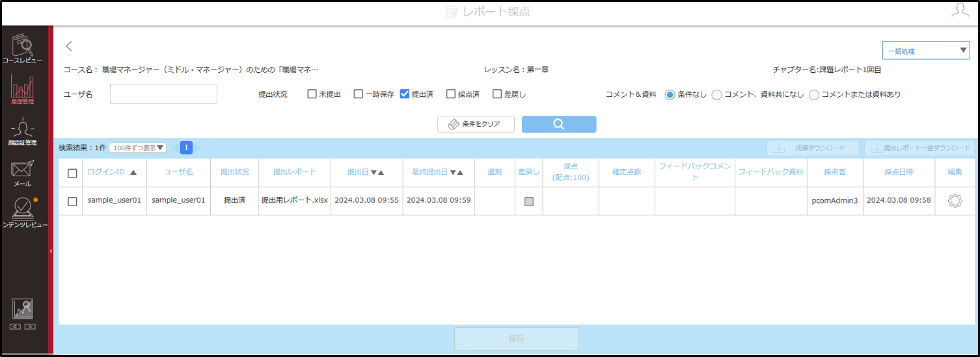Open 顔認証管理 sidebar icon

22,132
